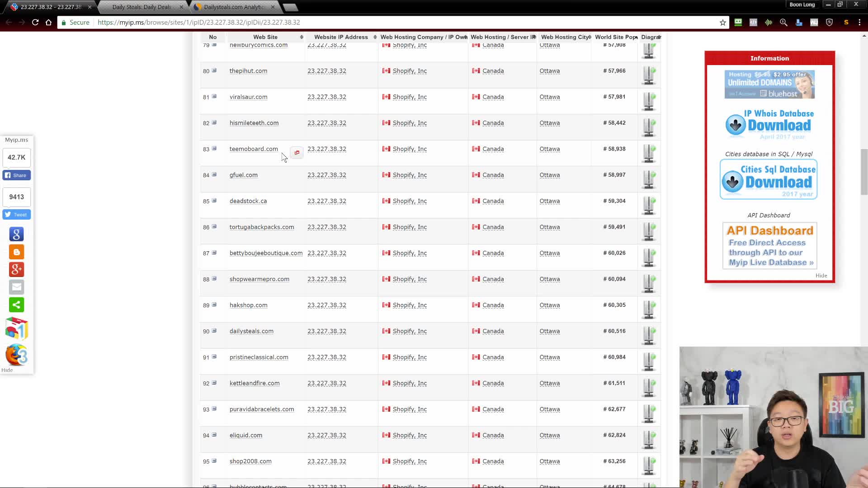
Task: Sort table by Web Site column
Action: (265, 37)
